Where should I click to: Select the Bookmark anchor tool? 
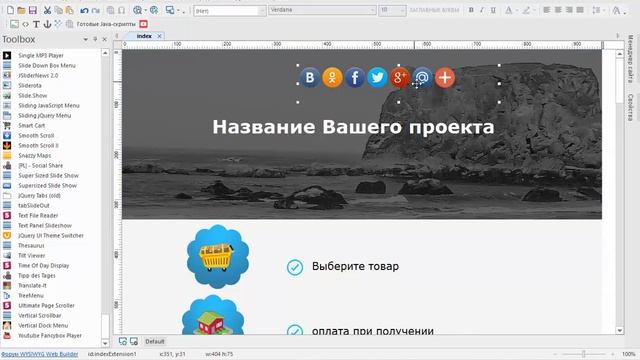point(47,24)
